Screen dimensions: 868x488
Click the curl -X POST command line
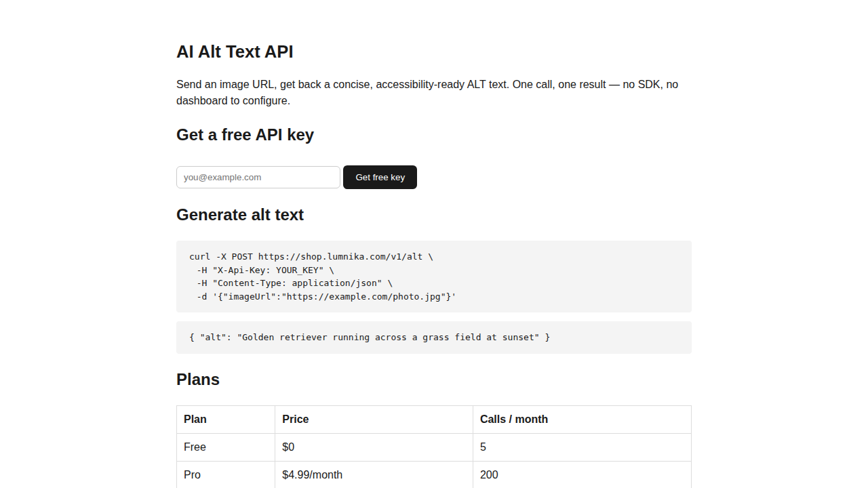tap(311, 257)
